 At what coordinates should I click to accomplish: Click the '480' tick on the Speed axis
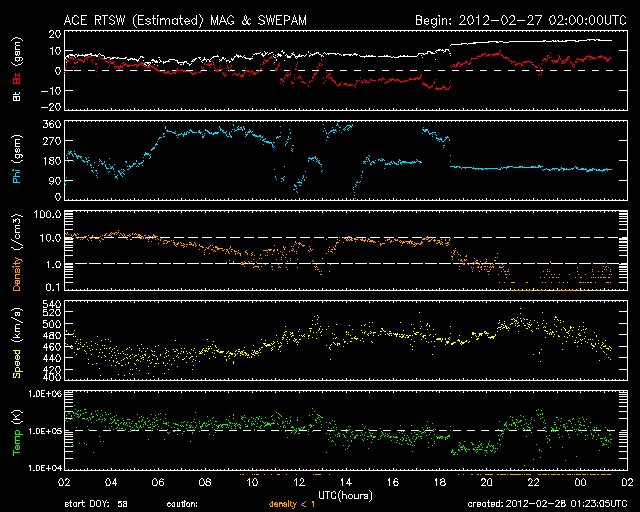click(52, 336)
